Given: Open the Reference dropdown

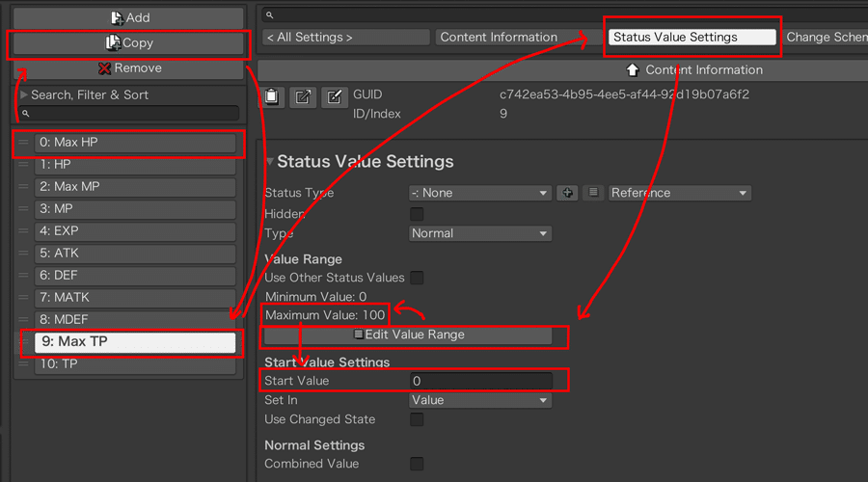Looking at the screenshot, I should [679, 193].
